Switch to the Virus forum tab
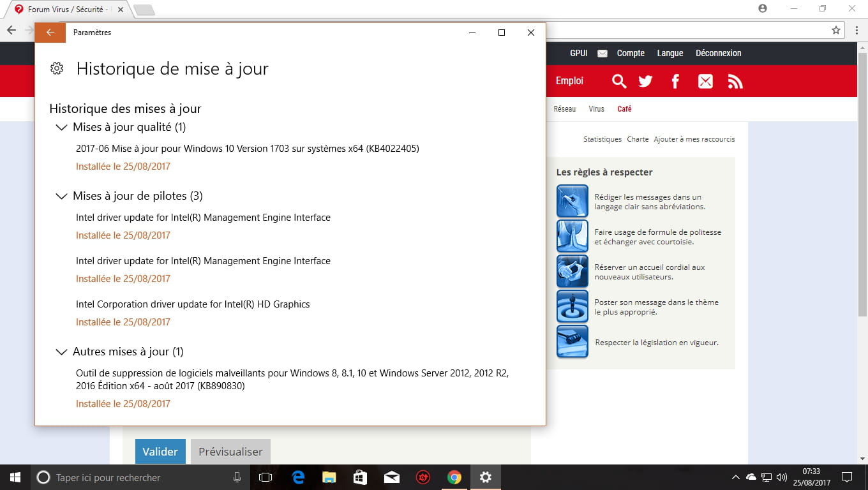868x490 pixels. click(597, 109)
